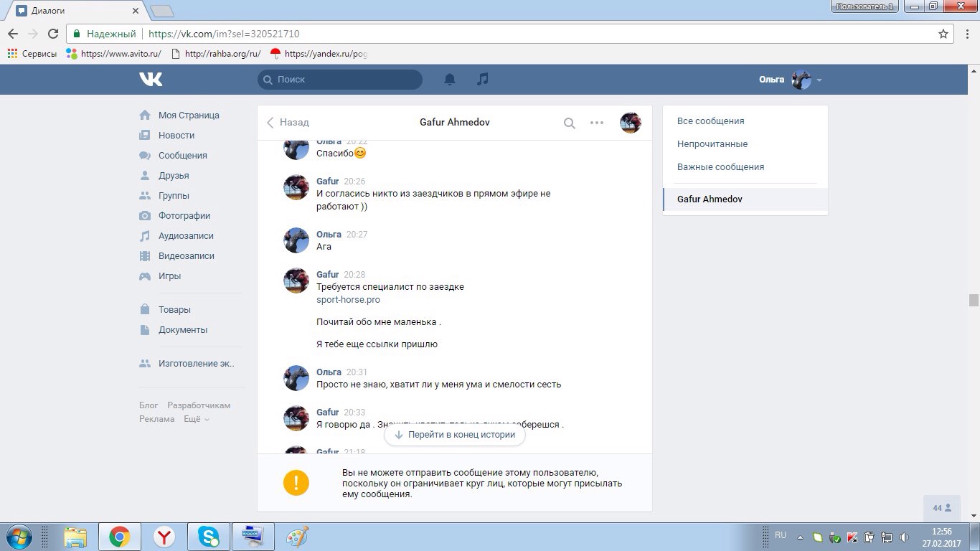Screen dimensions: 980x551
Task: Click the VK logo in header
Action: point(151,79)
